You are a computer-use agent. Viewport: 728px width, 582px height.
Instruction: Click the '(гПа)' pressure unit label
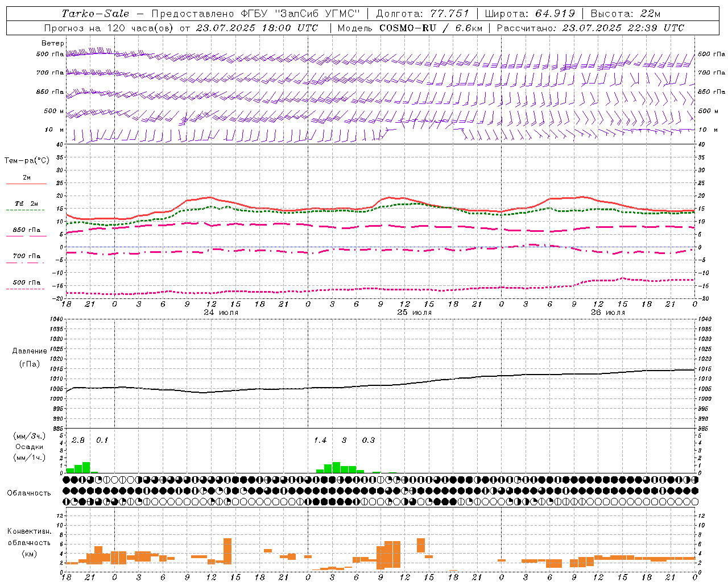[x=30, y=364]
